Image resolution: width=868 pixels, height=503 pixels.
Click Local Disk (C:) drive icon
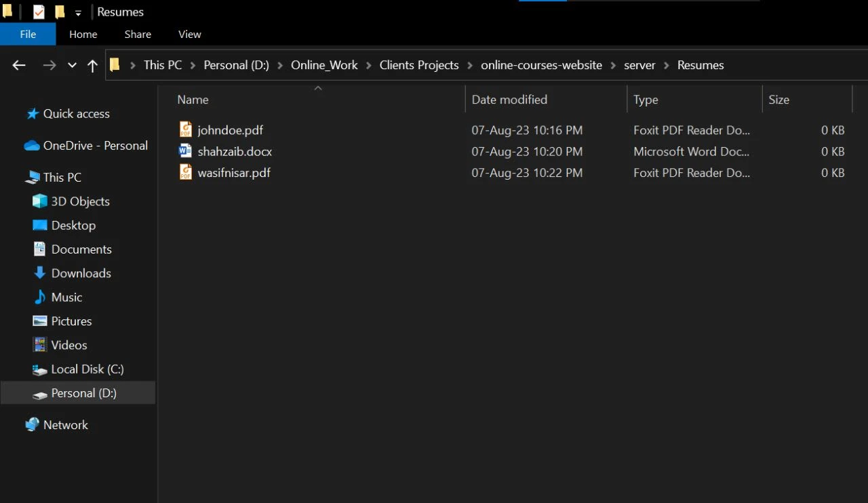coord(40,369)
